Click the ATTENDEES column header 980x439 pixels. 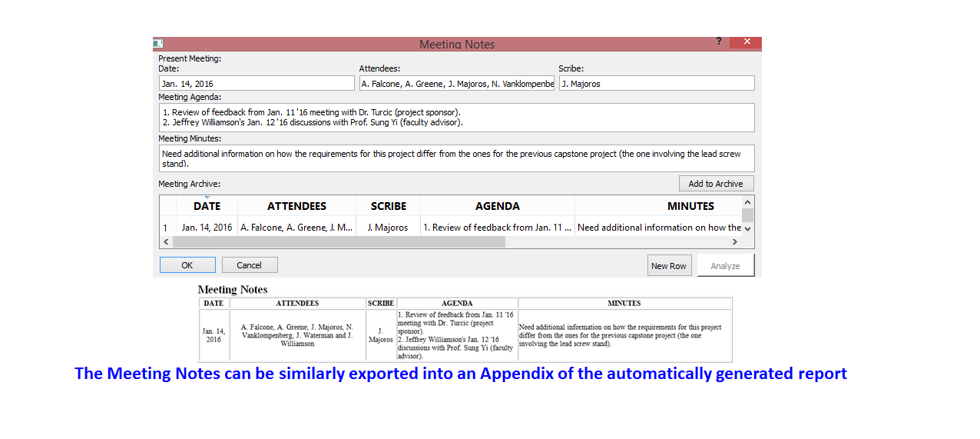coord(296,206)
